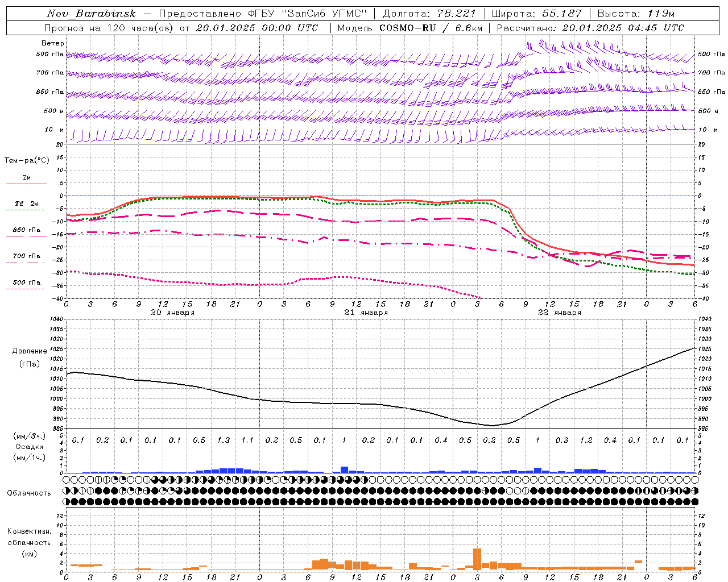The image size is (728, 582).
Task: Click the 3-hour precipitation value '0.3'
Action: point(562,440)
